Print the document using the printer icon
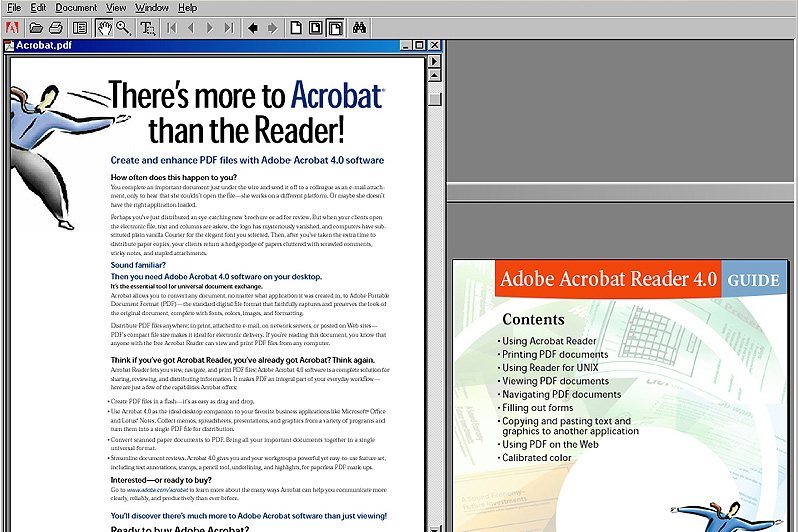This screenshot has height=532, width=798. tap(57, 27)
